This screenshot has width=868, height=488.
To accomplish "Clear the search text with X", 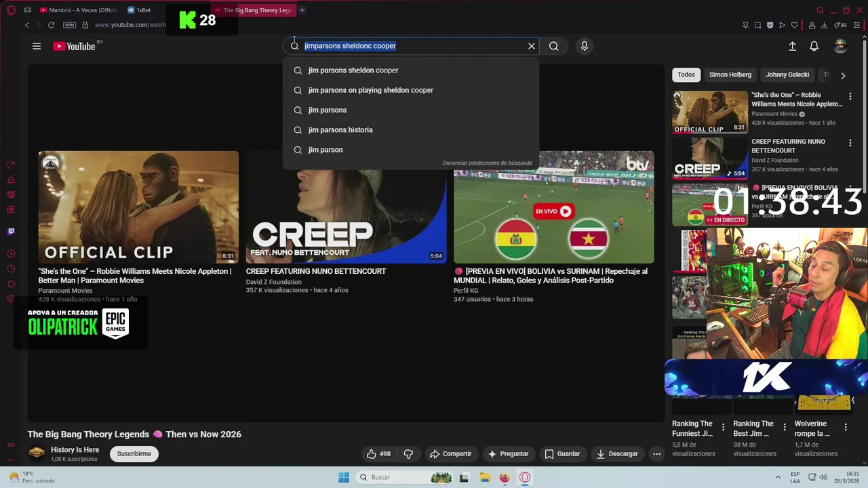I will (532, 46).
